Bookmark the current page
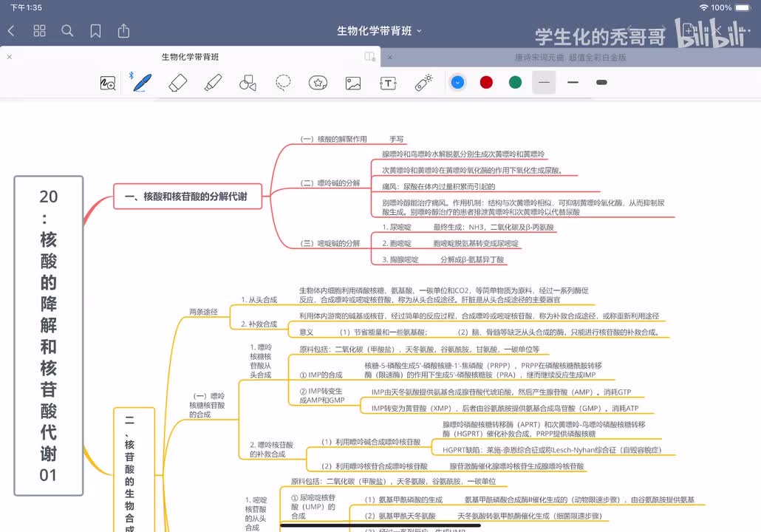Image resolution: width=761 pixels, height=532 pixels. point(95,31)
